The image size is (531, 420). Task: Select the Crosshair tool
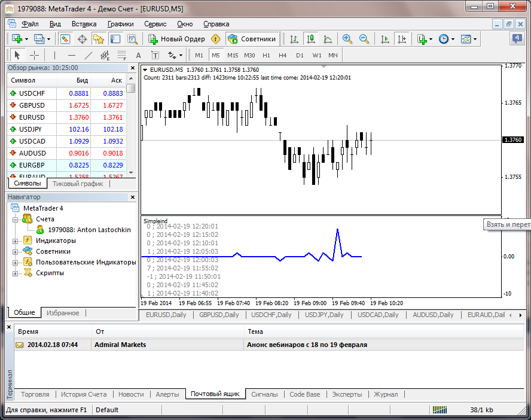(35, 55)
